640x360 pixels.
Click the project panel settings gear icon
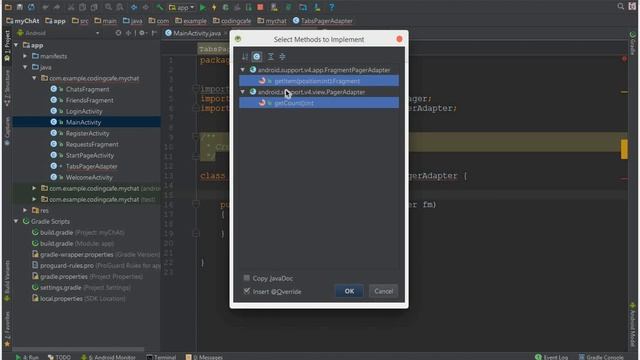point(142,33)
